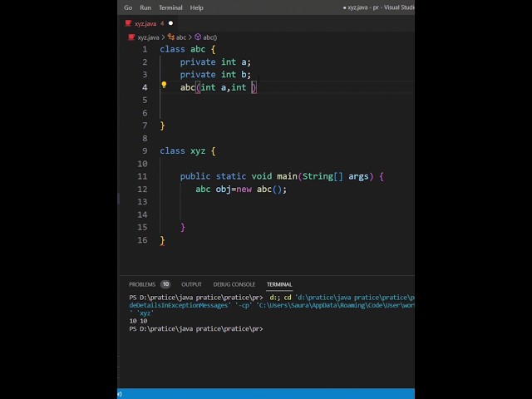Click the Java file icon on the tab

128,23
